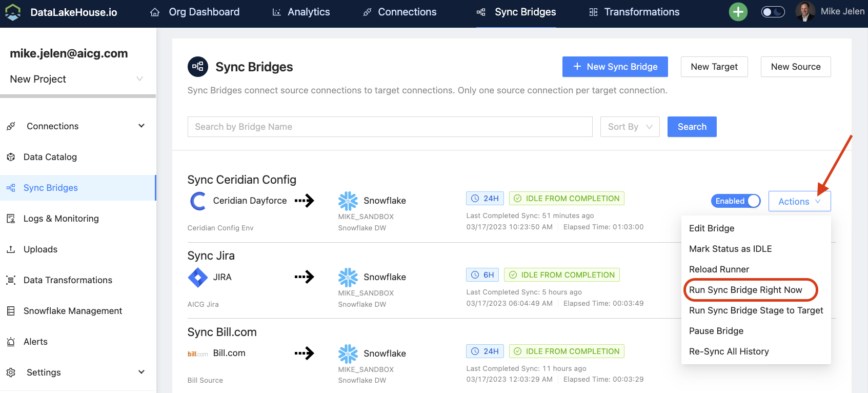Open Data Catalog from the sidebar
Screen dimensions: 868x393
pyautogui.click(x=50, y=157)
